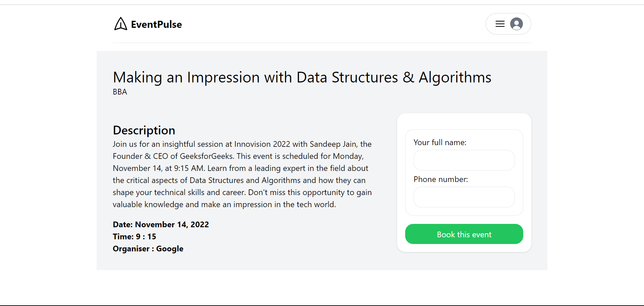Click the user avatar profile icon
Viewport: 644px width, 306px height.
click(516, 24)
